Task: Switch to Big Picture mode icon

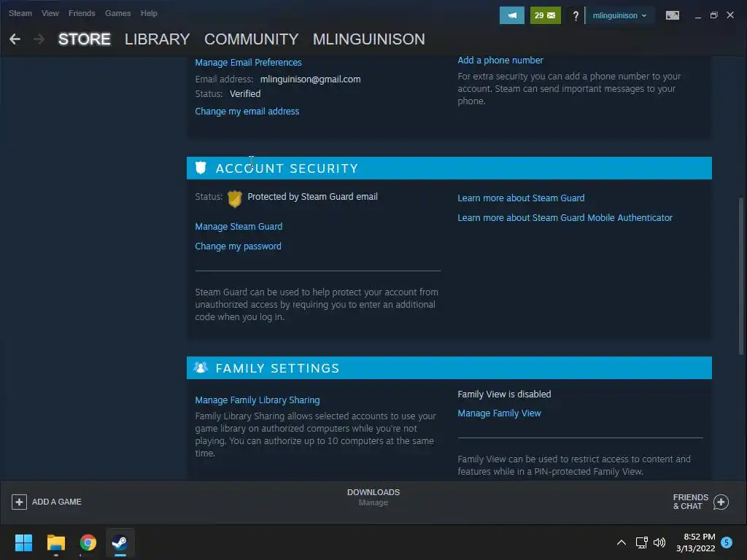Action: tap(672, 15)
